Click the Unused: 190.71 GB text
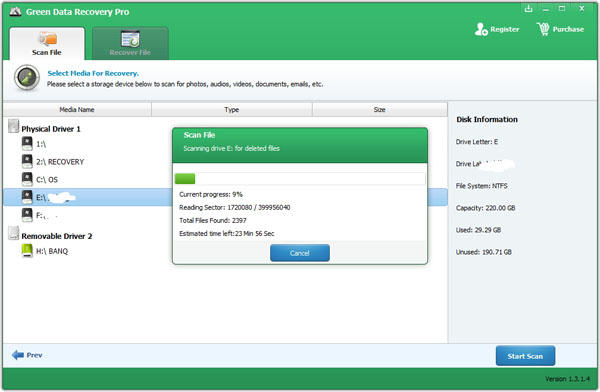 click(484, 252)
